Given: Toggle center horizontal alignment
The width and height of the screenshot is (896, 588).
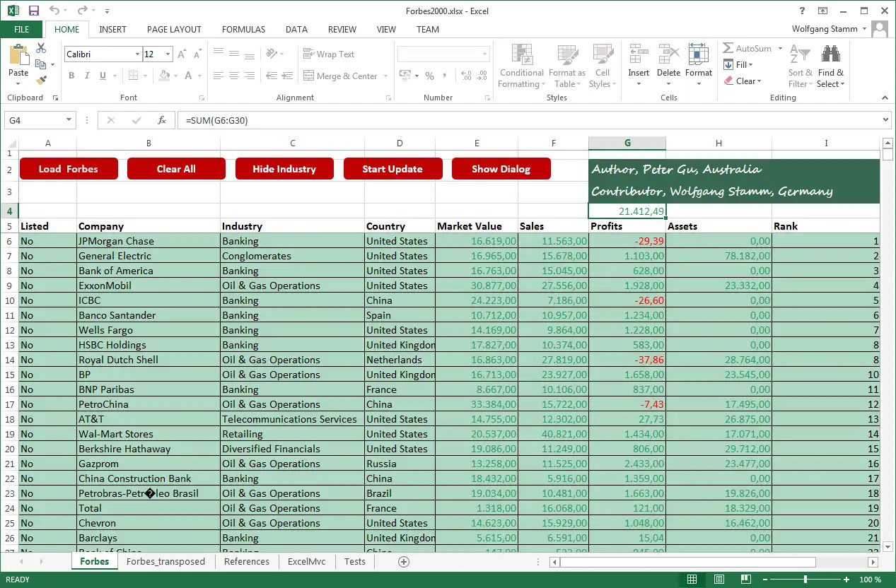Looking at the screenshot, I should [233, 76].
